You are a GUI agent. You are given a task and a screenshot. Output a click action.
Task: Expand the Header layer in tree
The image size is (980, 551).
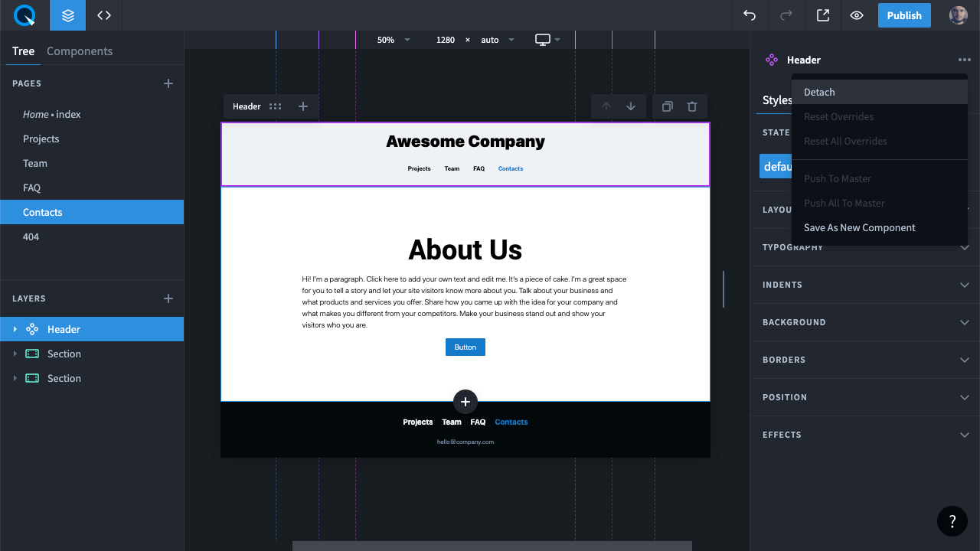click(x=15, y=329)
